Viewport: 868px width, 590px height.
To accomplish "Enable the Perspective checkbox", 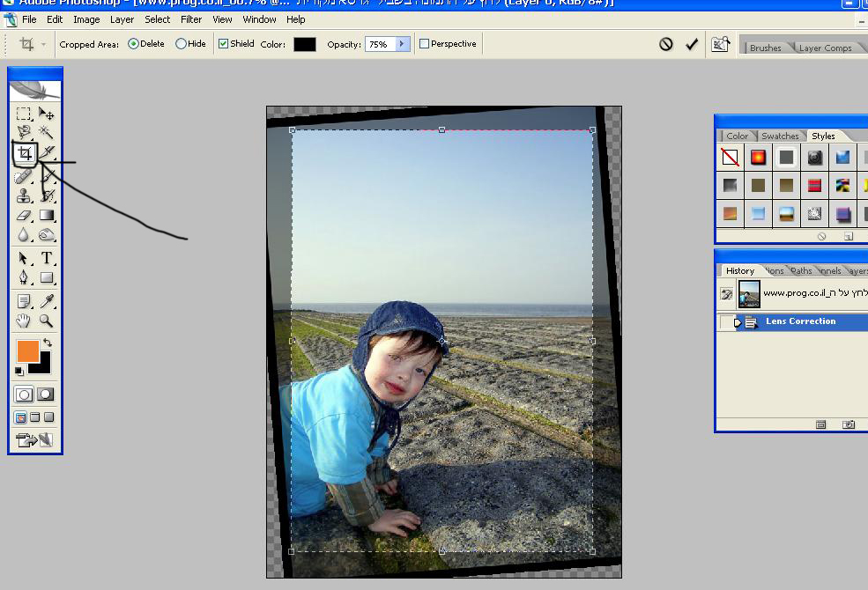I will pos(425,44).
